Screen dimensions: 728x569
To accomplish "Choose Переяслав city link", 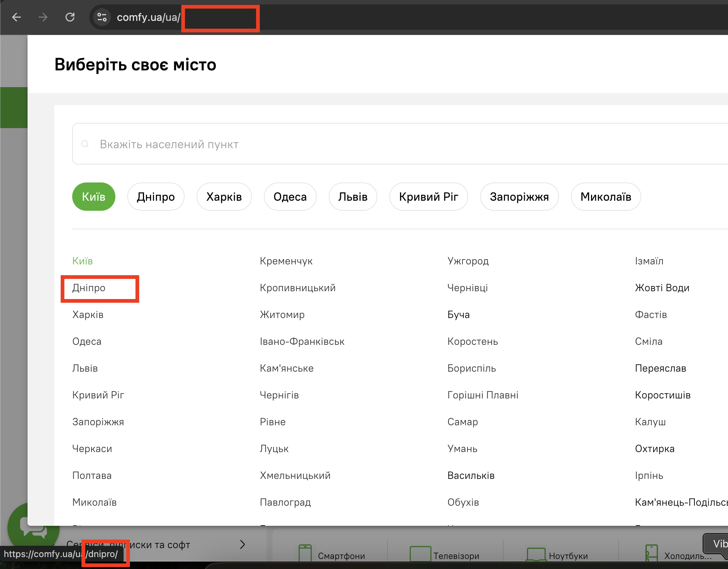I will (x=661, y=368).
